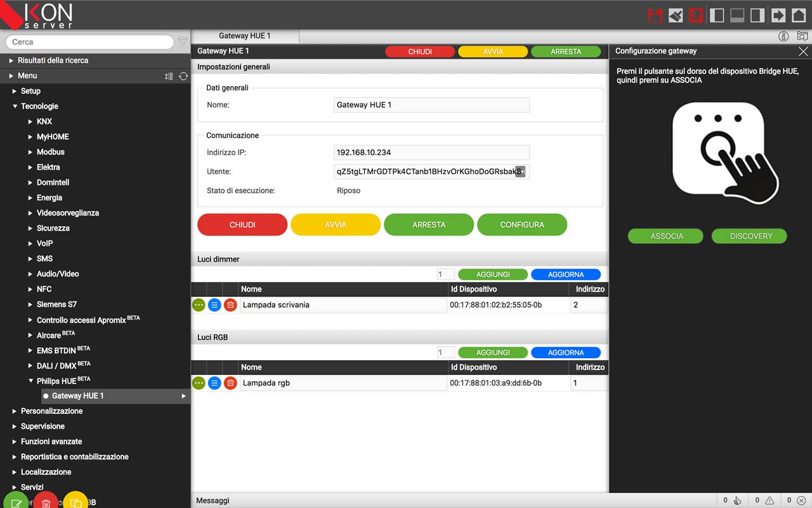Viewport: 812px width, 508px height.
Task: Click the Nome field Gateway HUE 1
Action: [431, 105]
